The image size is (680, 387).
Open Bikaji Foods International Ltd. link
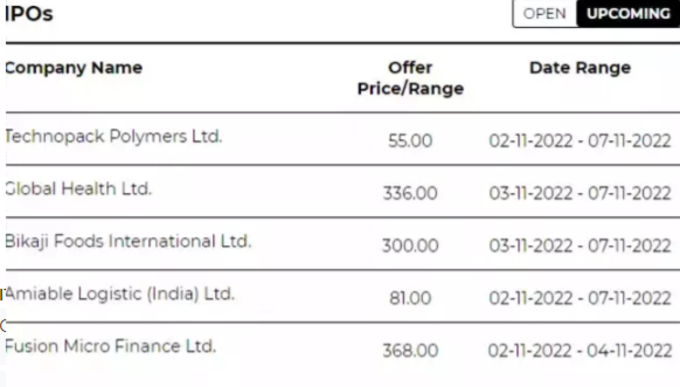128,241
